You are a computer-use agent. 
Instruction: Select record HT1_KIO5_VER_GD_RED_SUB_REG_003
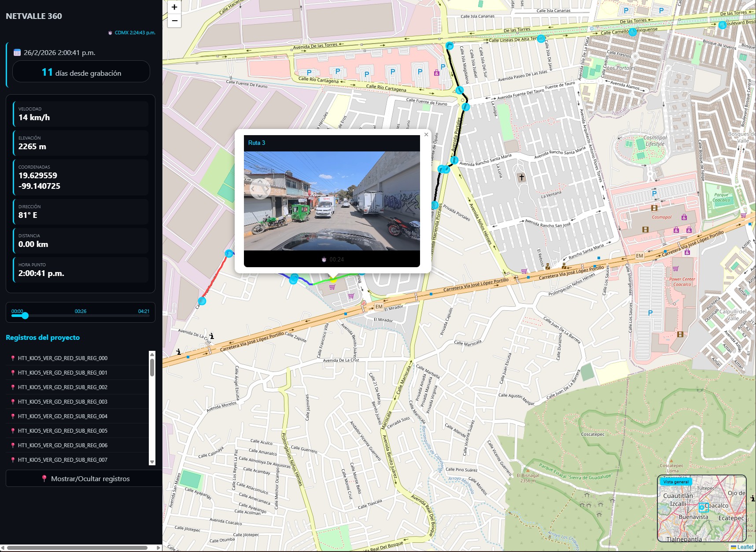tap(63, 402)
